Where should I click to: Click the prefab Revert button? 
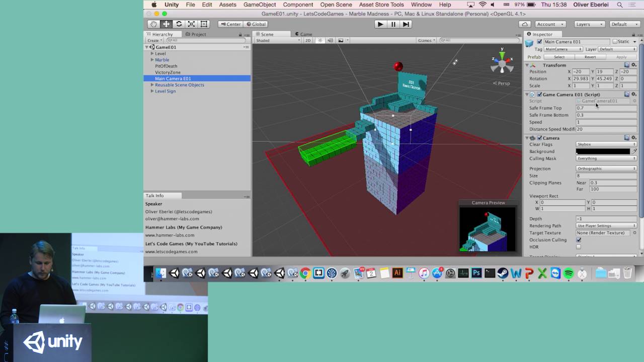tap(590, 57)
